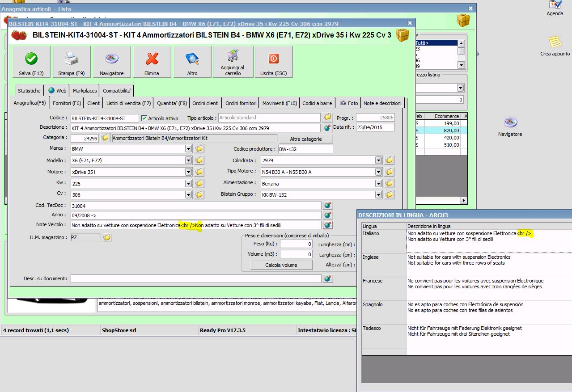Switch to the Statistiche tab
The image size is (572, 392).
click(29, 91)
